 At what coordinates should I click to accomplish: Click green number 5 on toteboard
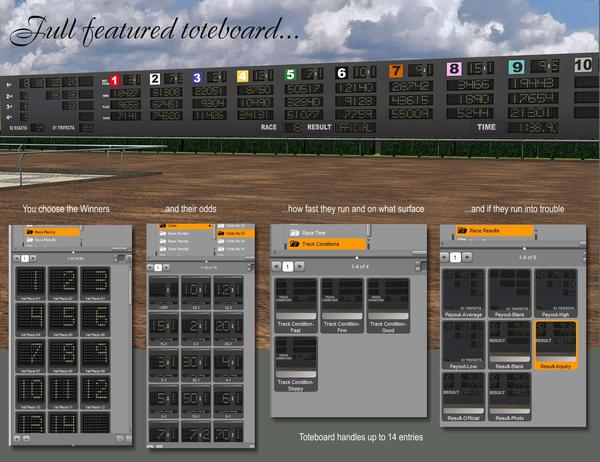coord(290,74)
